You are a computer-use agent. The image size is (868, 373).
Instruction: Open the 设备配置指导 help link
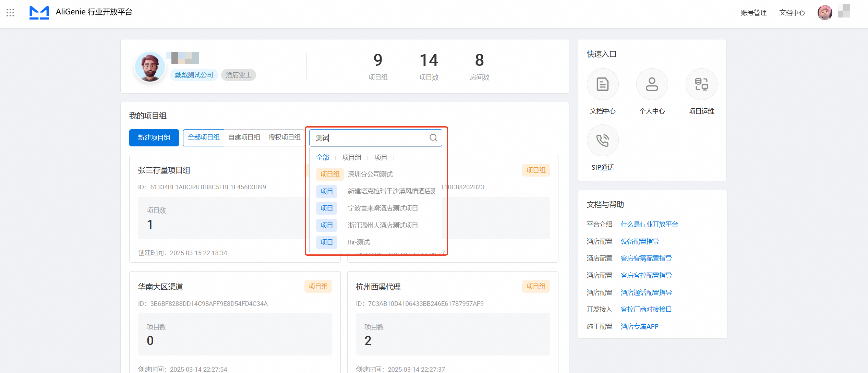pyautogui.click(x=640, y=241)
